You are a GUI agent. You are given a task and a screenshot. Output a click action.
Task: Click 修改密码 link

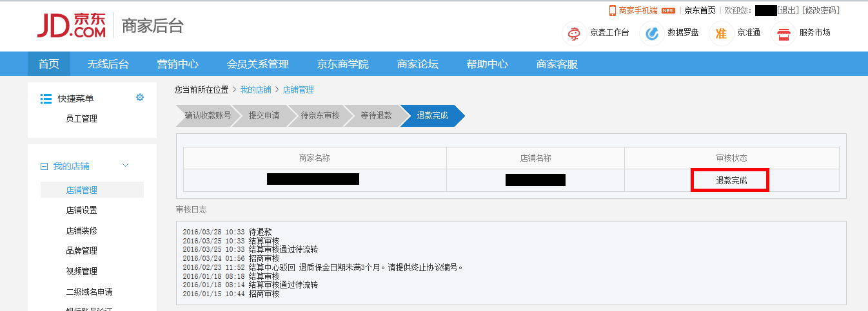point(820,10)
